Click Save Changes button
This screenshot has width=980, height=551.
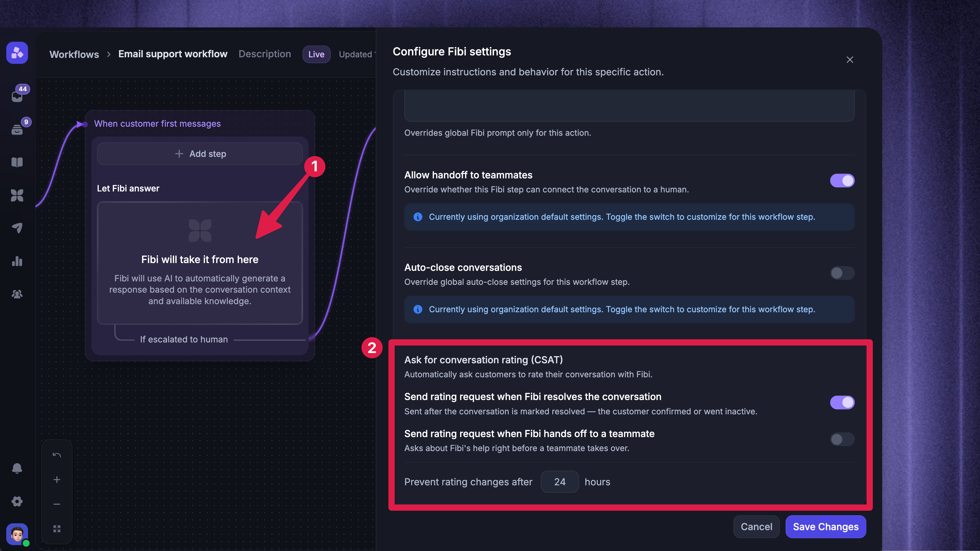coord(825,527)
